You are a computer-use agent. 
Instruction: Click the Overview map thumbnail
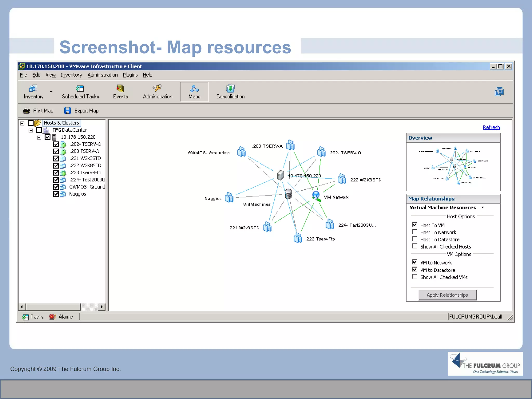click(x=453, y=167)
